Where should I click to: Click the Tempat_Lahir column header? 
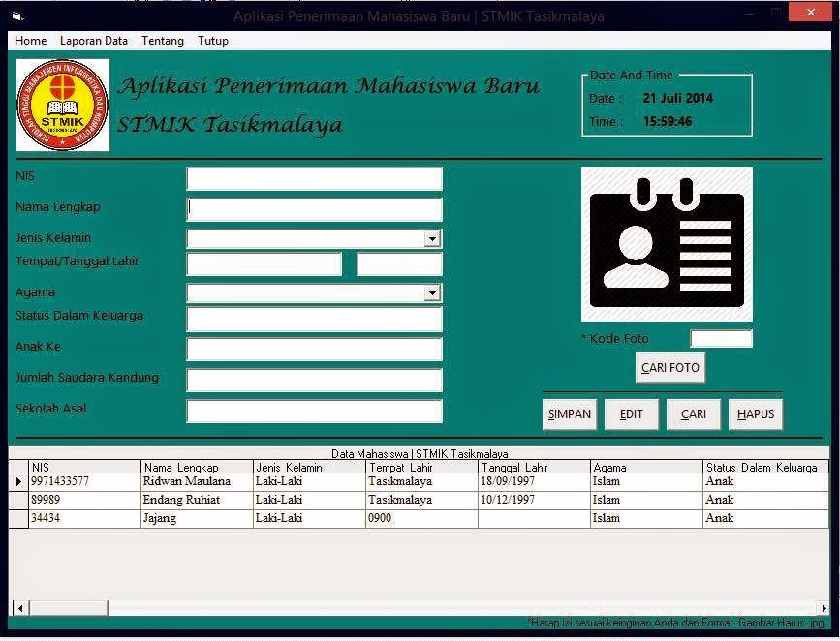421,467
